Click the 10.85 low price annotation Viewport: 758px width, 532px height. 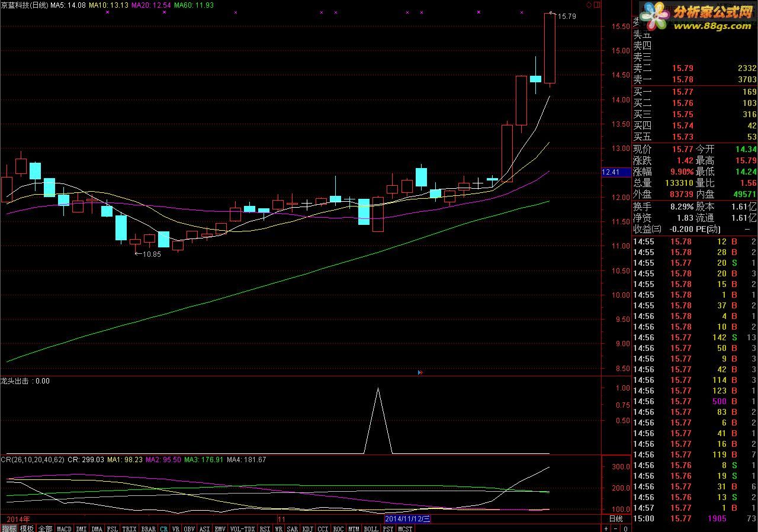tap(152, 254)
